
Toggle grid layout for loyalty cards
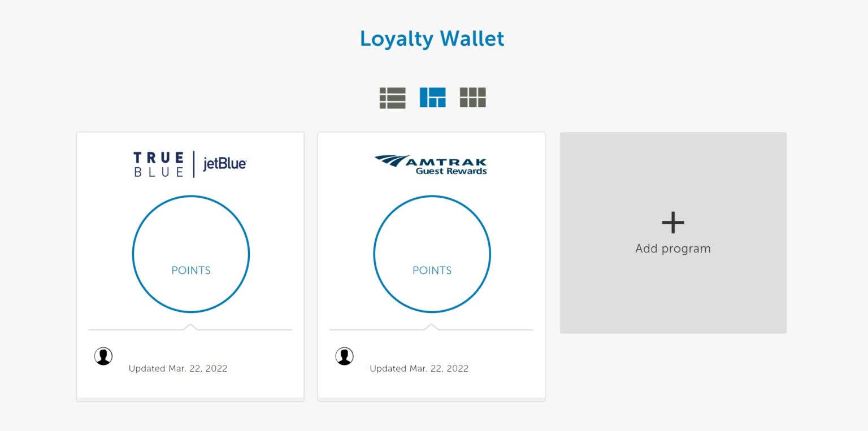coord(472,97)
